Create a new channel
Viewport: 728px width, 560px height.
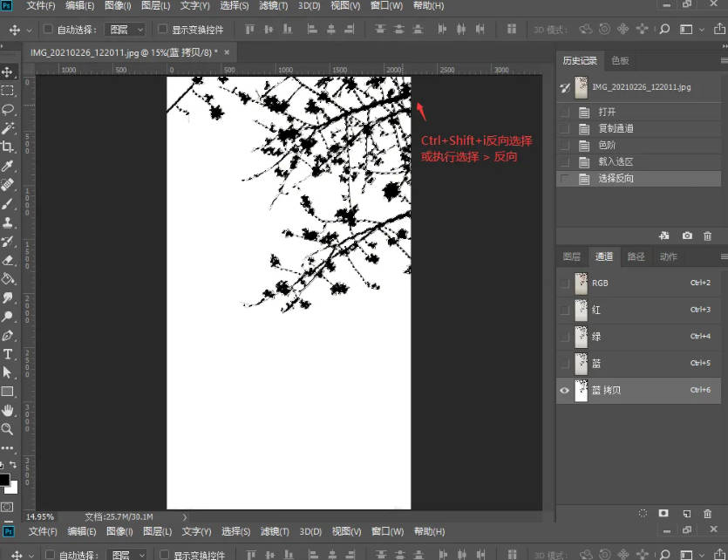[x=687, y=513]
